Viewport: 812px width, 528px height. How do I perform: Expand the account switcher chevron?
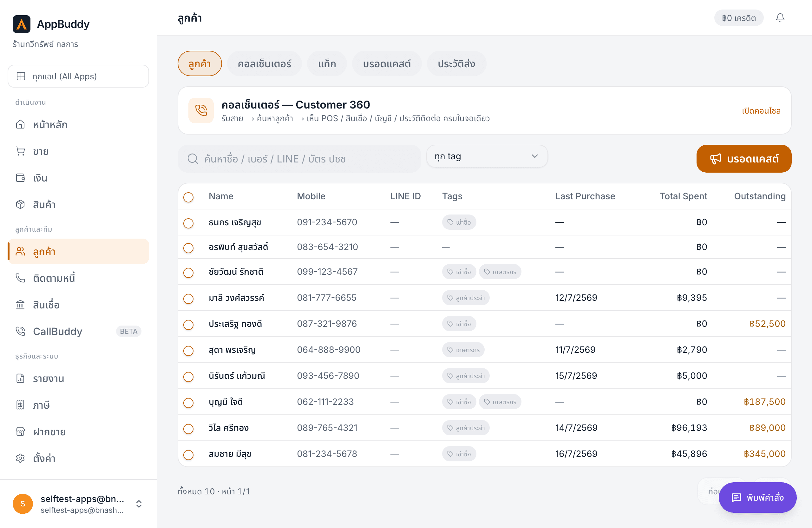coord(139,504)
